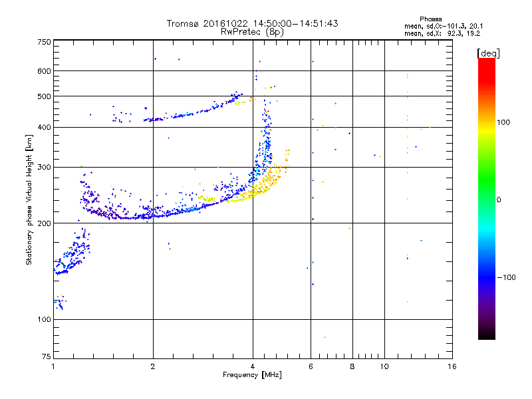Click the frequency axis tick "10"
The height and width of the screenshot is (399, 532).
click(384, 366)
